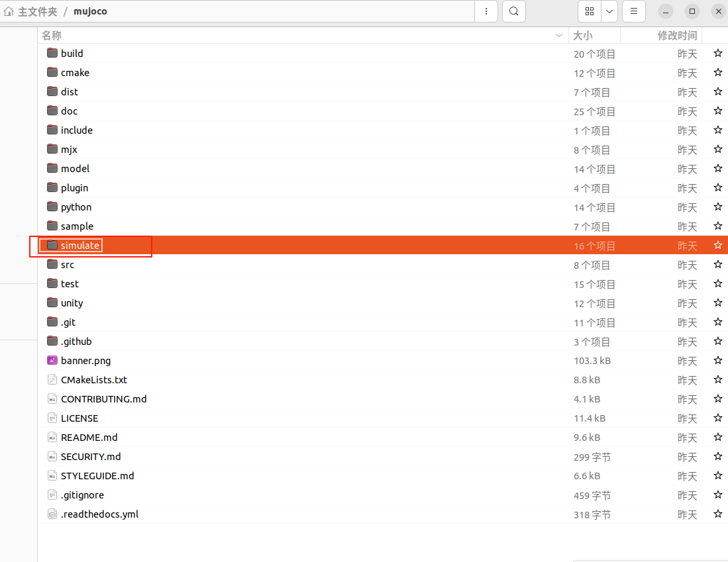Star the build folder
This screenshot has width=728, height=562.
718,54
